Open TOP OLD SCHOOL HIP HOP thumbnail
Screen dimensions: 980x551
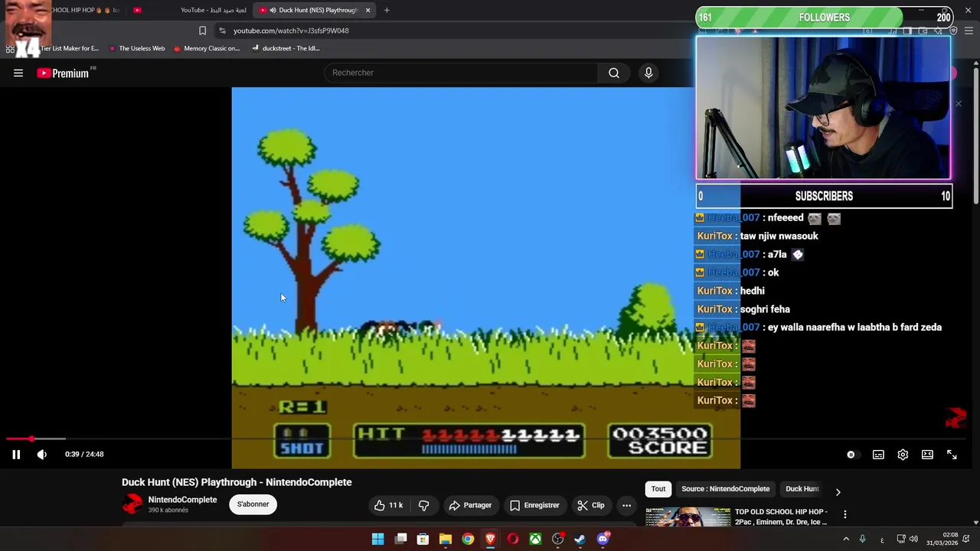pyautogui.click(x=688, y=517)
